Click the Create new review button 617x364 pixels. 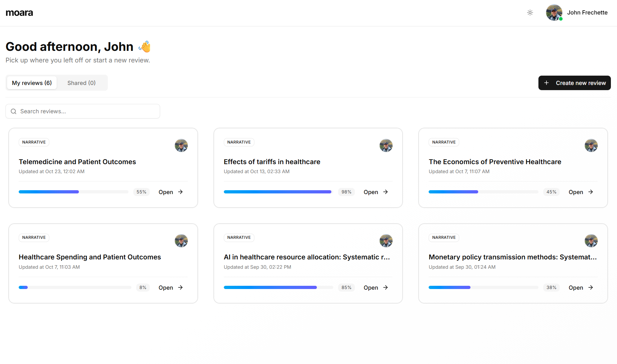pos(574,83)
